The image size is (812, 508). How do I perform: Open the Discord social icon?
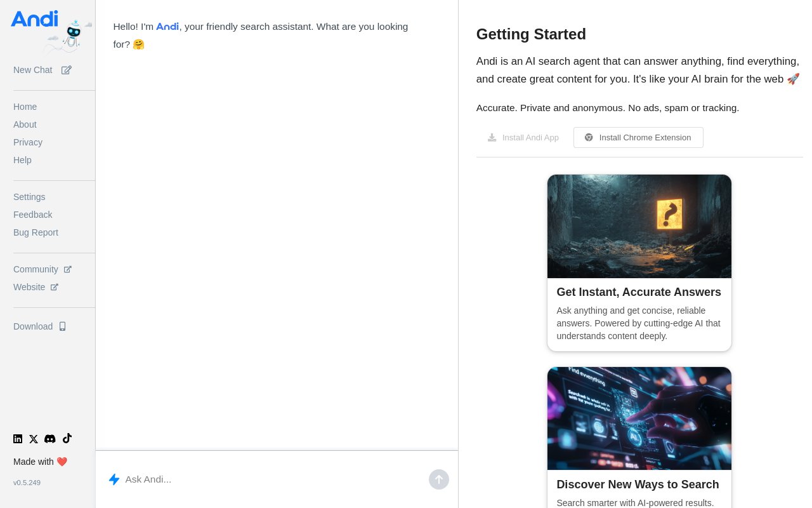(x=50, y=439)
